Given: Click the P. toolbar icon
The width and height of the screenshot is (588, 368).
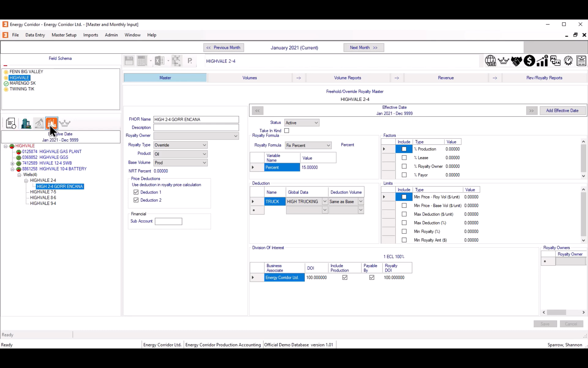Looking at the screenshot, I should (x=190, y=61).
